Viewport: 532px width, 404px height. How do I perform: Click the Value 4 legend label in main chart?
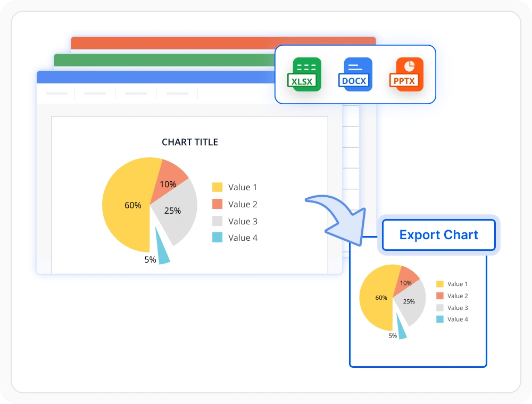(243, 238)
